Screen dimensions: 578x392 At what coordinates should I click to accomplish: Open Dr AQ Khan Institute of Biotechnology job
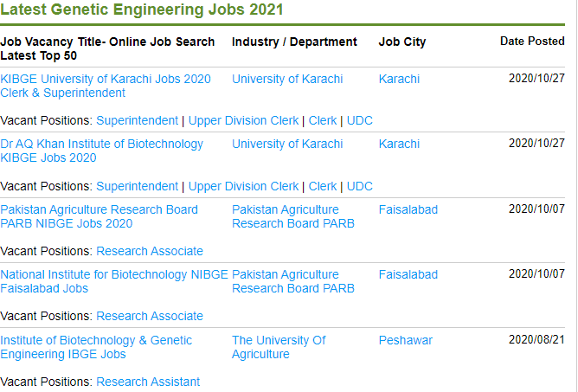102,151
